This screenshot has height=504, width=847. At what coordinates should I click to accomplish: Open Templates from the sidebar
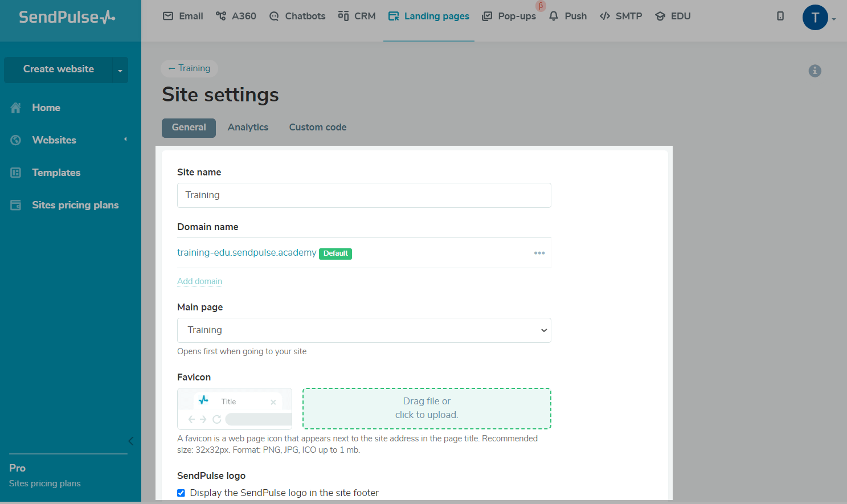tap(56, 173)
